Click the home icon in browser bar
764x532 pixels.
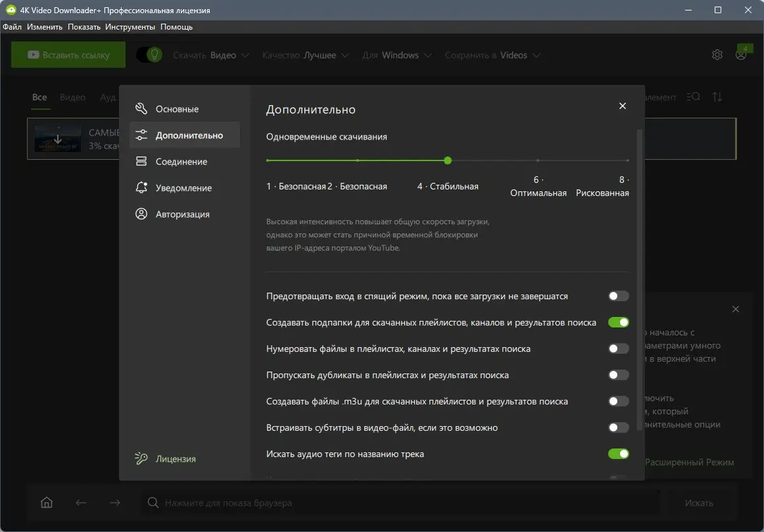(x=47, y=503)
